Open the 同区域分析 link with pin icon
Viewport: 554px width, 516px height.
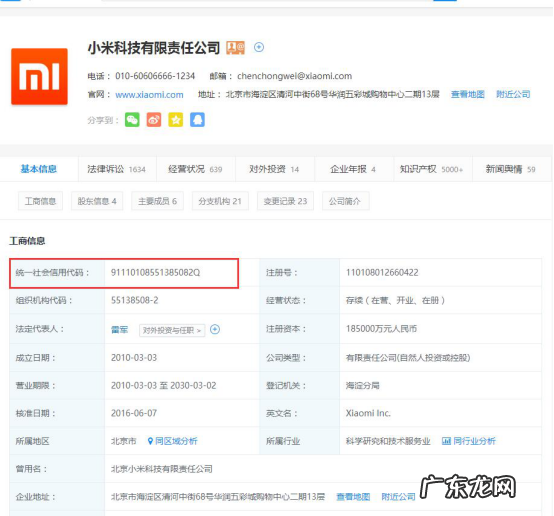point(172,441)
